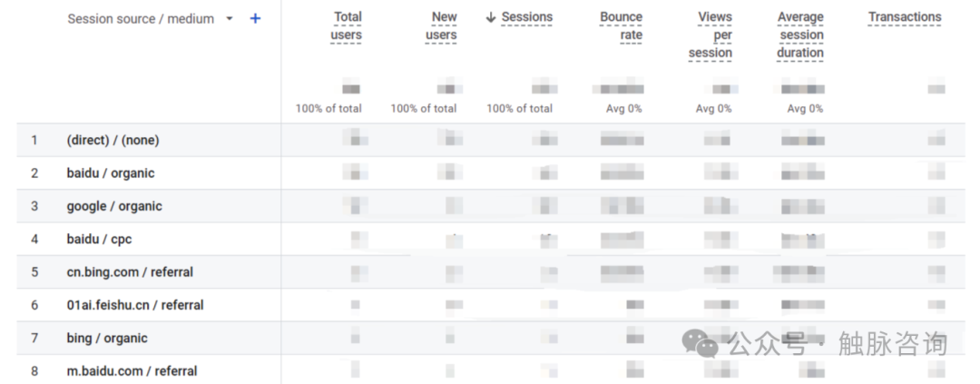
Task: Open the Session source / medium dropdown
Action: tap(230, 18)
